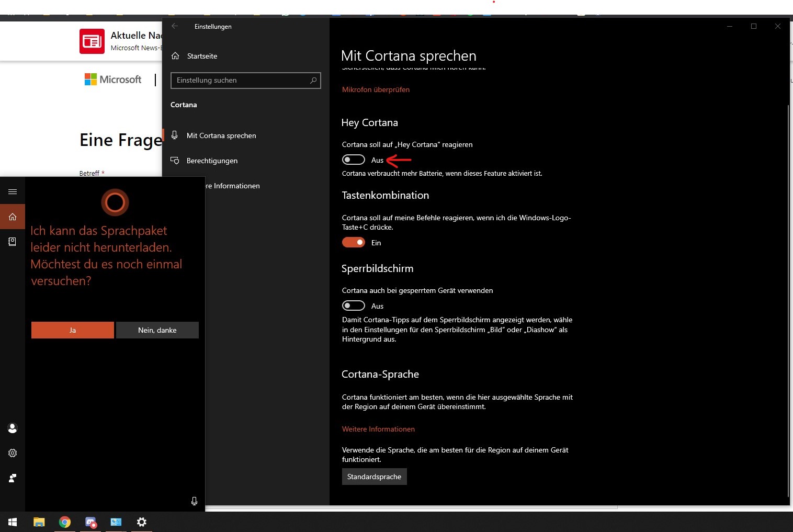This screenshot has height=532, width=793.
Task: Click the Betreff field label on page
Action: coord(89,173)
